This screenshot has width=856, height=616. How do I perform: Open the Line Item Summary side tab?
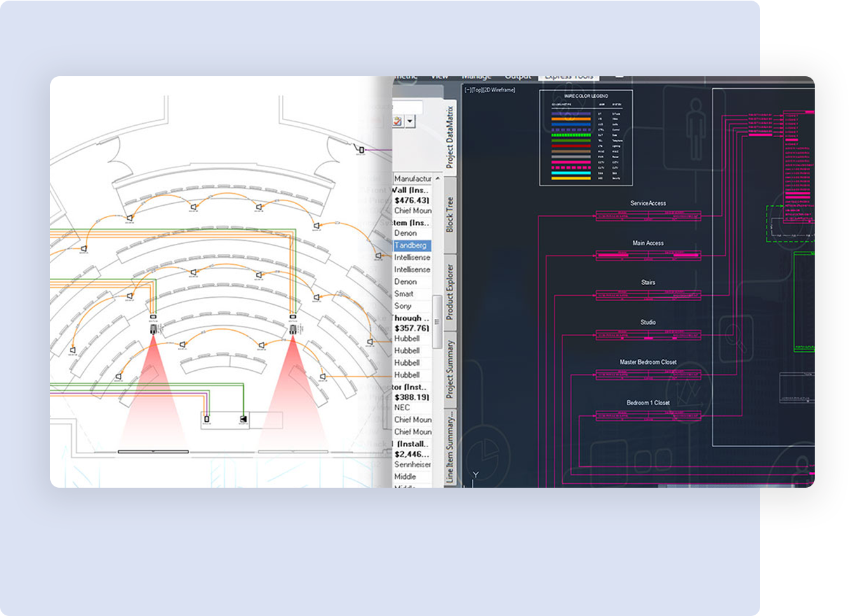[x=450, y=446]
